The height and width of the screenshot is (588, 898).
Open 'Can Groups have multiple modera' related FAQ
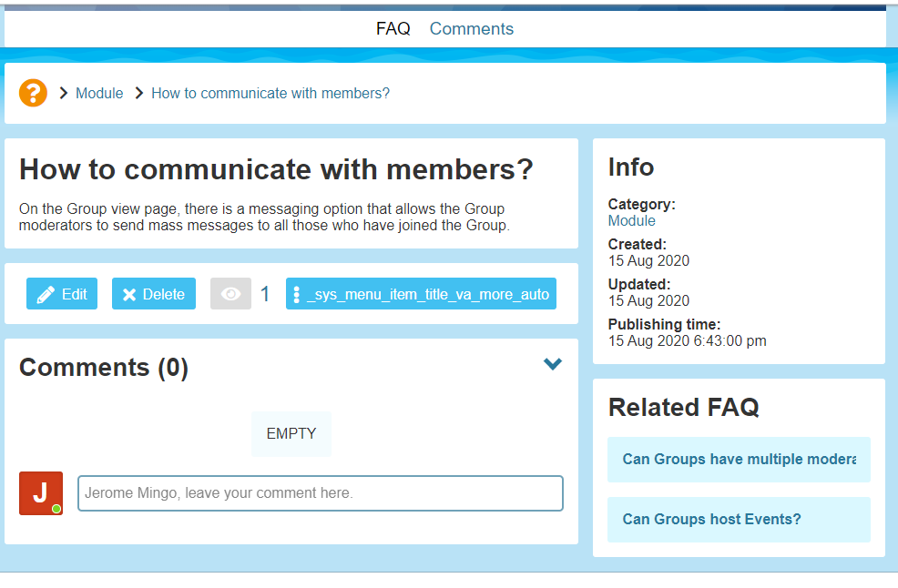coord(739,459)
